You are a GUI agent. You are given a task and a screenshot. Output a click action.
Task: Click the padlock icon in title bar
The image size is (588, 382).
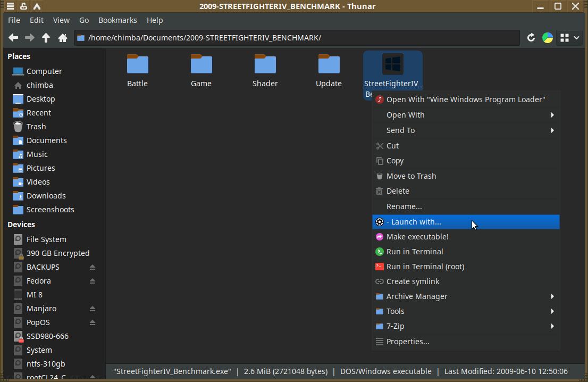[x=23, y=6]
